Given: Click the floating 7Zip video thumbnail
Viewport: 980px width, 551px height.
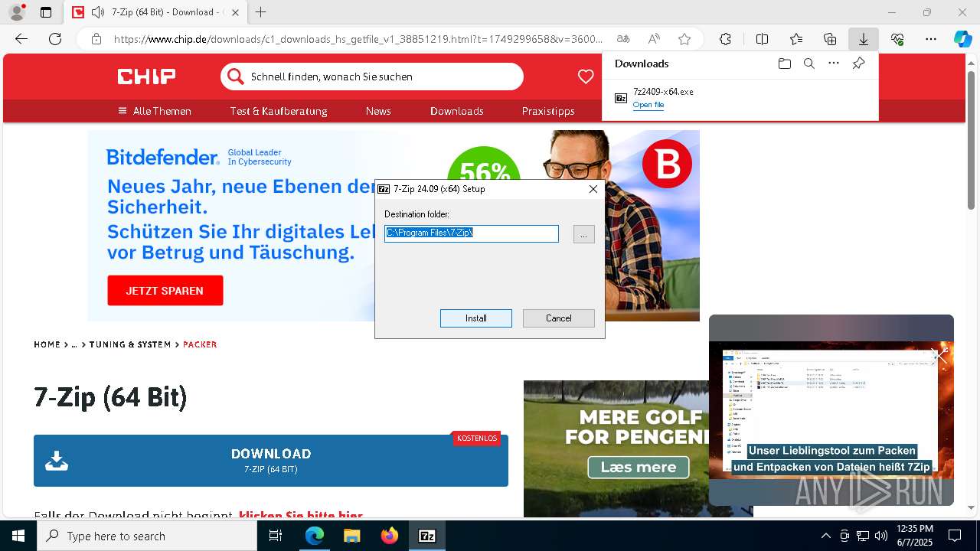Looking at the screenshot, I should click(x=831, y=410).
